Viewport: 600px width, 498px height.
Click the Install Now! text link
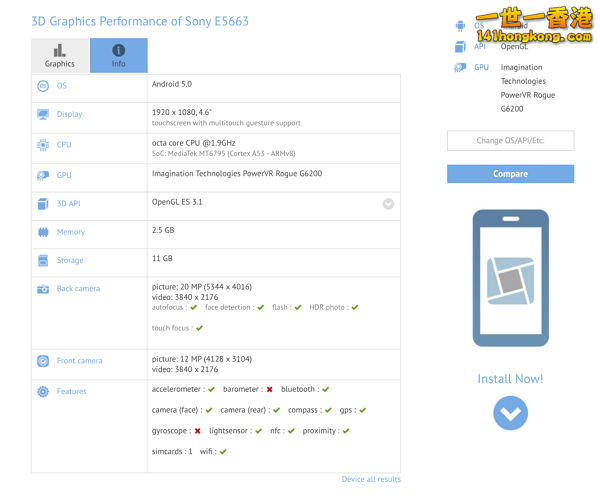coord(510,379)
